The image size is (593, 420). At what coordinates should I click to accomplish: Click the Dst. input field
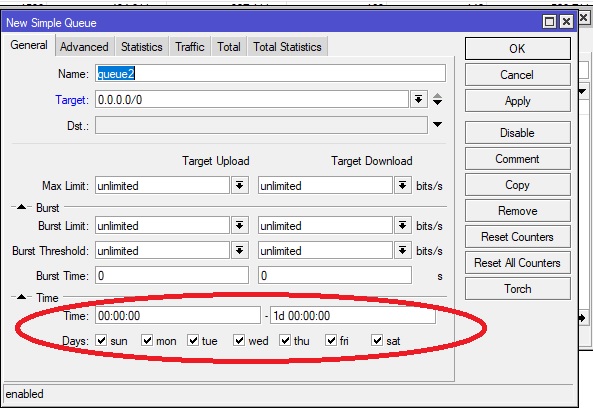tap(261, 125)
